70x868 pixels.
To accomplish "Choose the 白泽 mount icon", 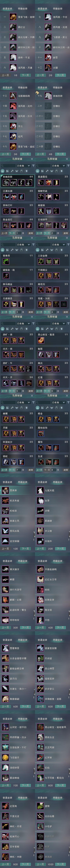I will pos(40,500).
